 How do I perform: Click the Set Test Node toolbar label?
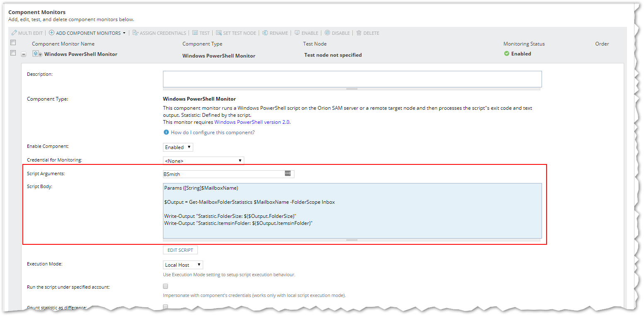point(240,33)
